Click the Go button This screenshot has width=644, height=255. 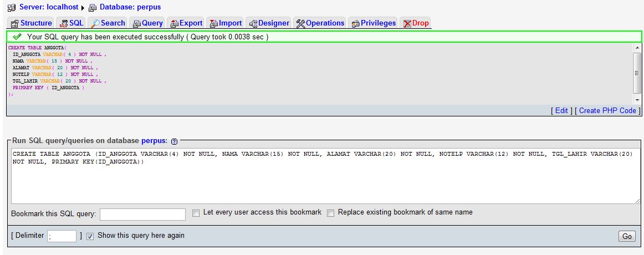pos(627,236)
